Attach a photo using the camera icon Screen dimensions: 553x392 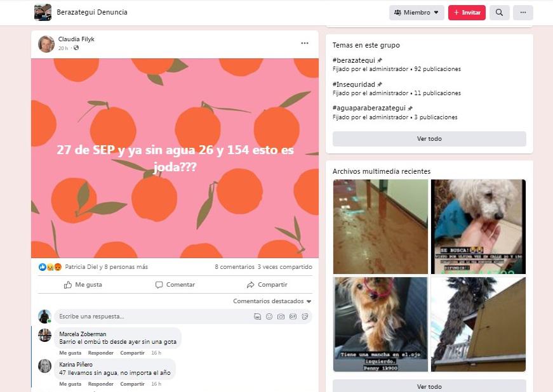(281, 317)
